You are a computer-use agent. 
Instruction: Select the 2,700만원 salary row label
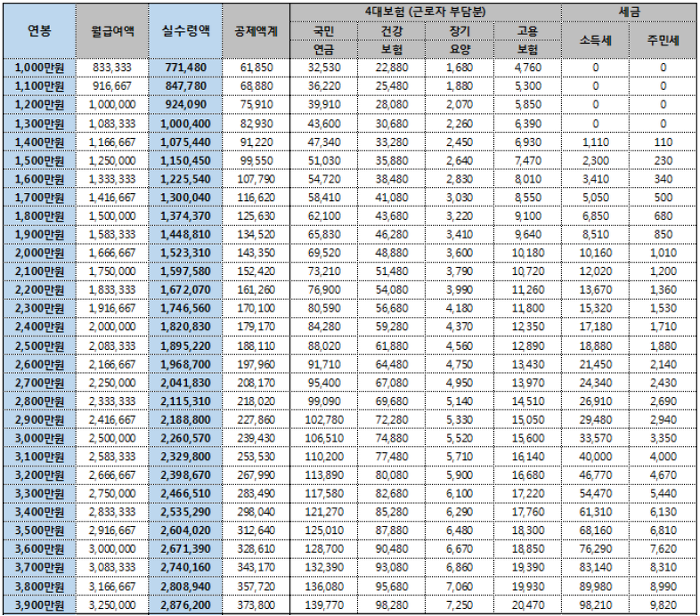pyautogui.click(x=40, y=383)
